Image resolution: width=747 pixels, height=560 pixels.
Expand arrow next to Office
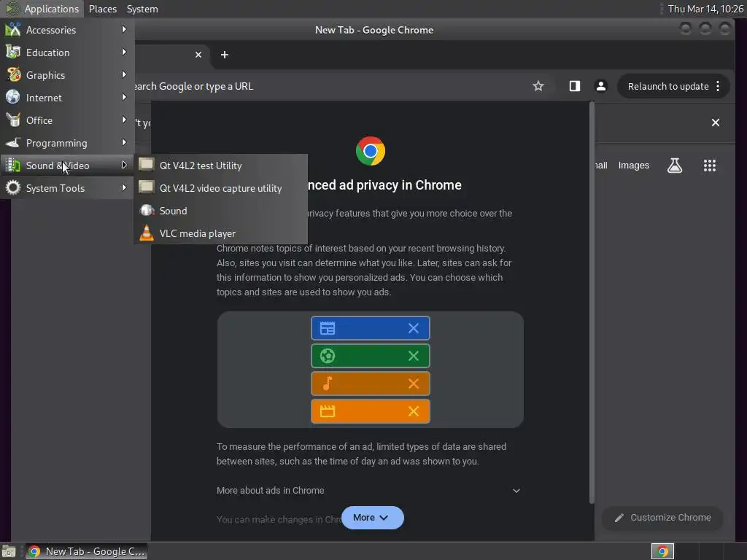(124, 120)
